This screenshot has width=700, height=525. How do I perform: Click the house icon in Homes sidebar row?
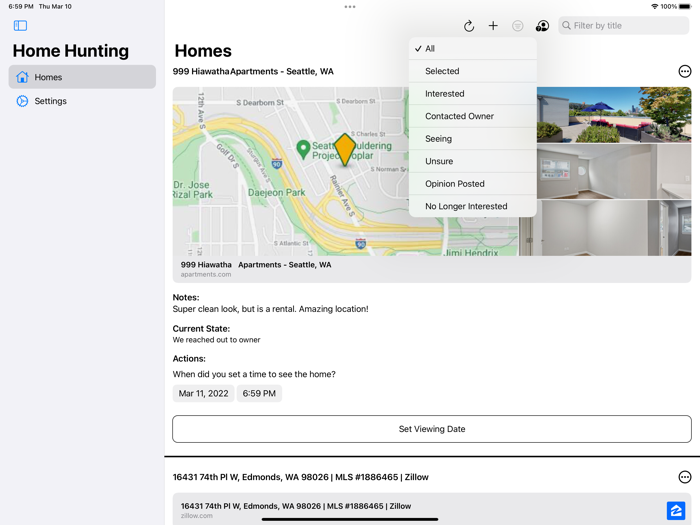click(x=22, y=77)
